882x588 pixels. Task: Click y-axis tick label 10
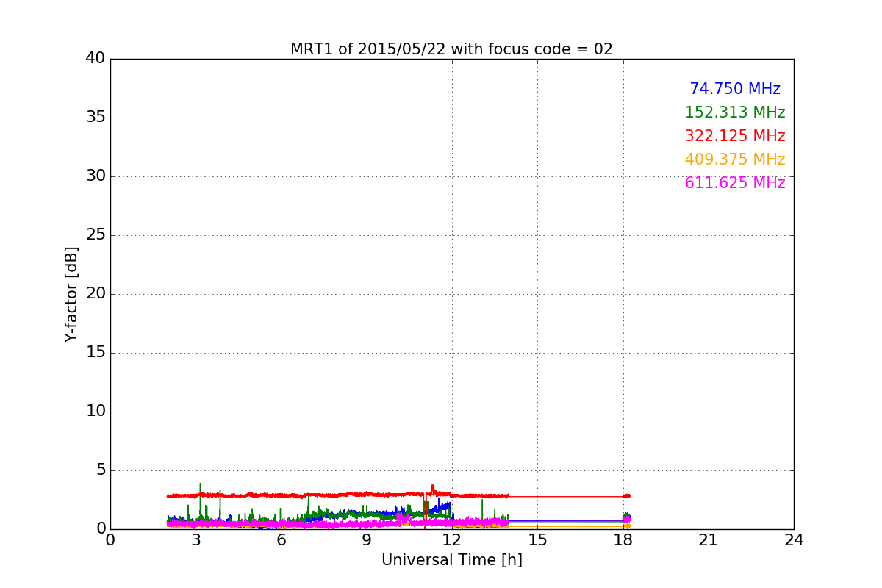pos(96,412)
